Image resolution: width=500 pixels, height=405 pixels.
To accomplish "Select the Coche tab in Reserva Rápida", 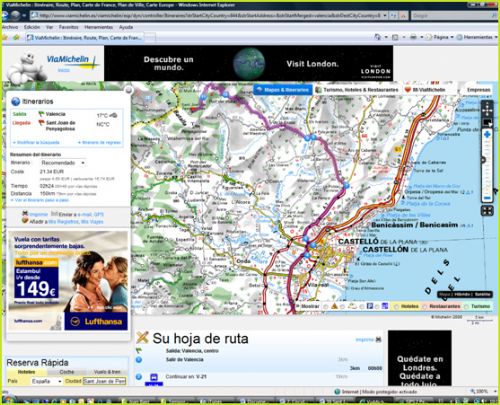I will [x=67, y=372].
